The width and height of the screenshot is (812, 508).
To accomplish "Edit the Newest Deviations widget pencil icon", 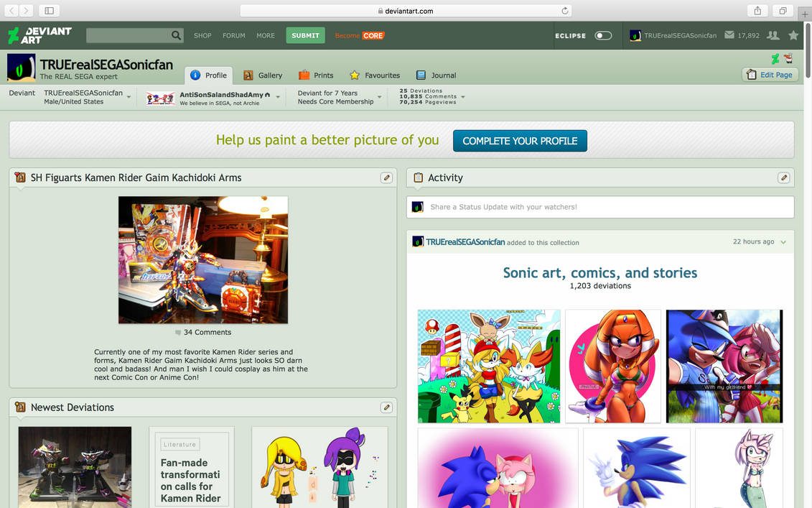I will pos(386,407).
